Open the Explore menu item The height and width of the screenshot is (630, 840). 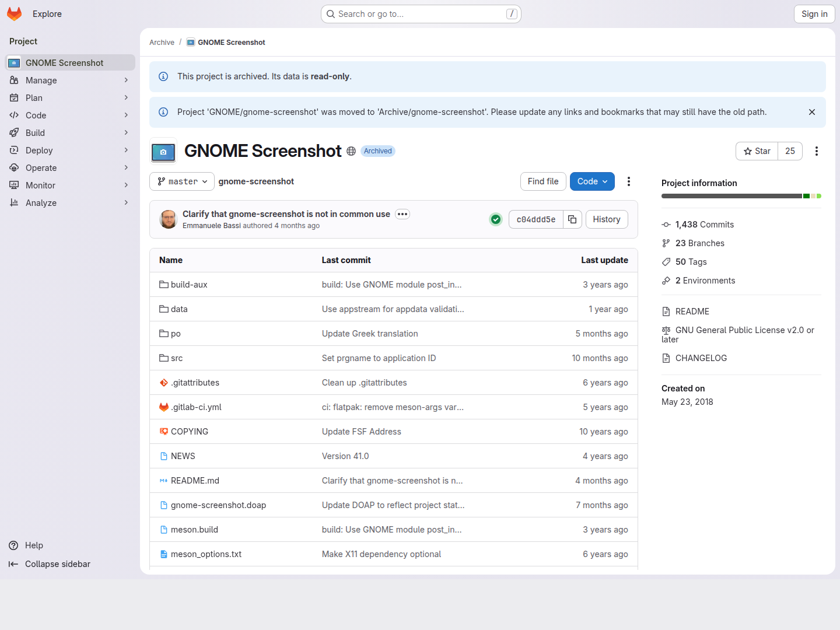click(47, 14)
